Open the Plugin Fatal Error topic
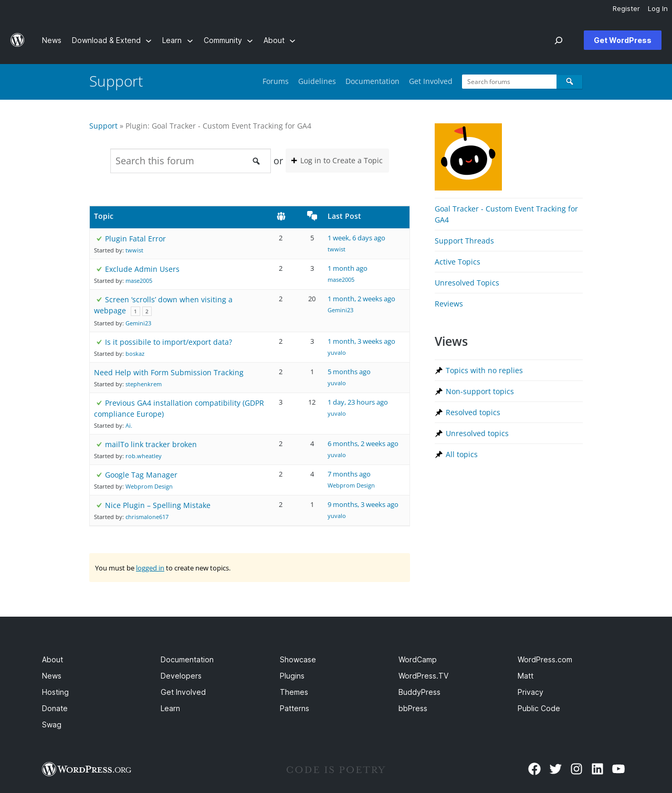Image resolution: width=672 pixels, height=793 pixels. 135,239
